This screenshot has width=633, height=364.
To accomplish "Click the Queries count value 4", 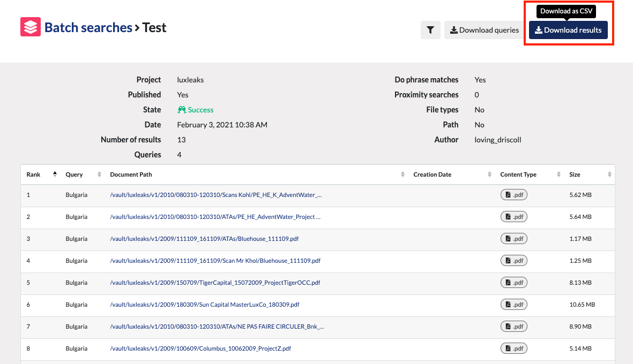I will [x=179, y=155].
